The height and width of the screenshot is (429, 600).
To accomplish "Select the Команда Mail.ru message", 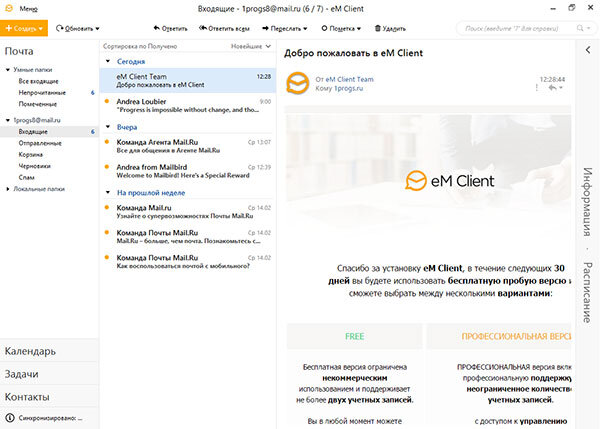I will pyautogui.click(x=188, y=212).
